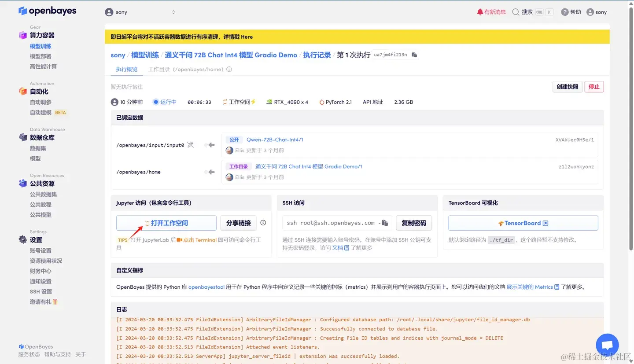Click the info icon beside 工作目录 tab
Viewport: 634px width, 364px height.
[229, 70]
